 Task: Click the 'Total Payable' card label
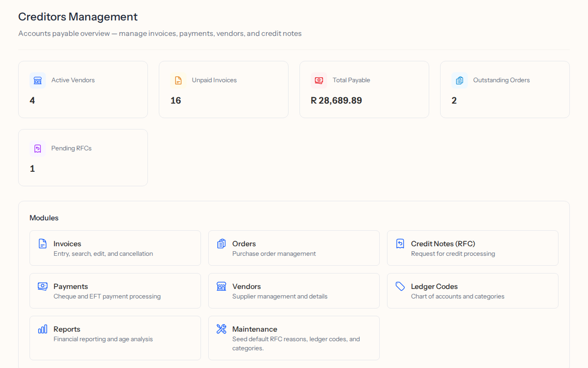pyautogui.click(x=351, y=80)
